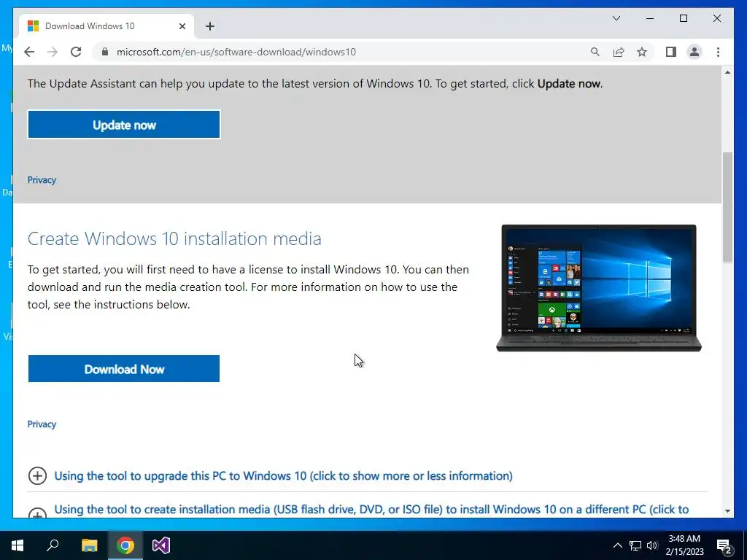The image size is (747, 560).
Task: Go back to the previous page
Action: (29, 52)
